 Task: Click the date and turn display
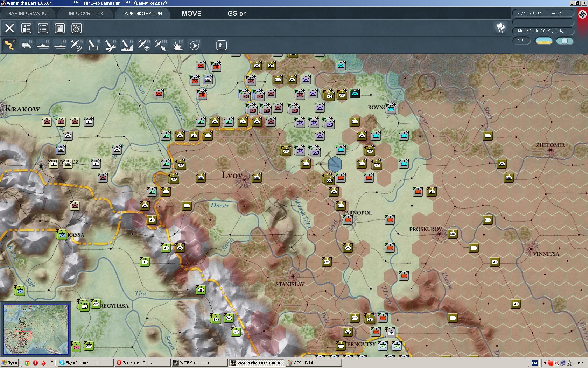click(543, 13)
